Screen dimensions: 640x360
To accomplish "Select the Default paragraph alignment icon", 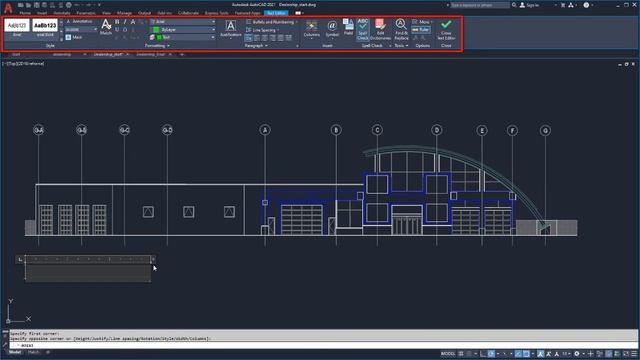I will [249, 38].
